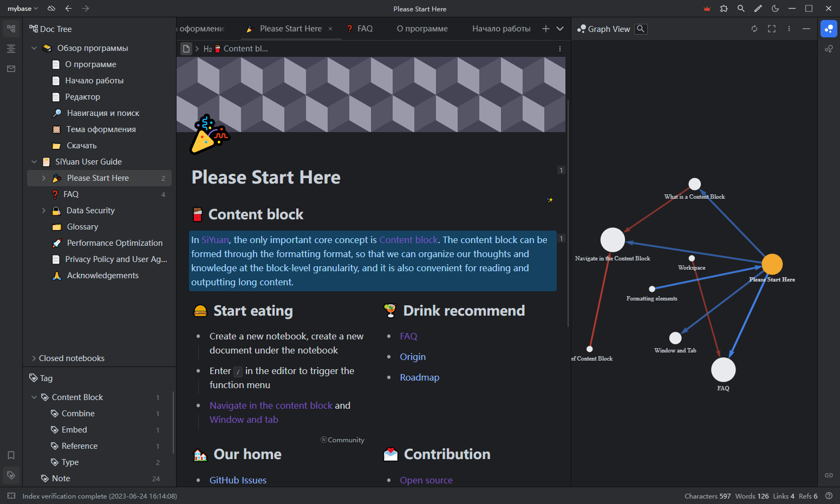Select the оформления tab

point(201,29)
